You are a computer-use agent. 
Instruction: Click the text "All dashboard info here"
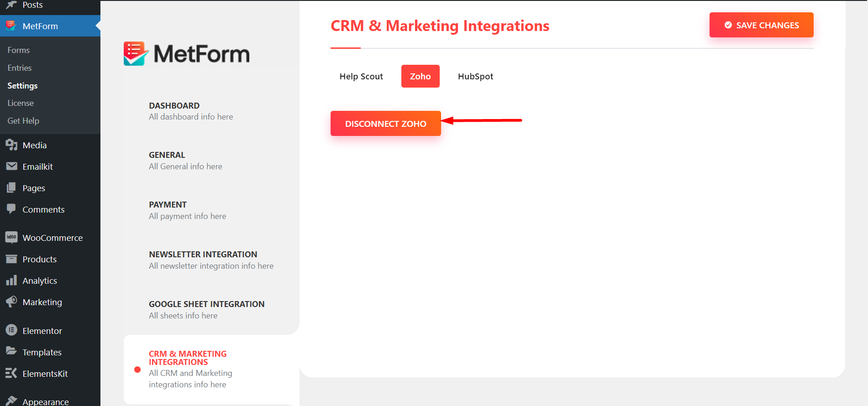(191, 117)
